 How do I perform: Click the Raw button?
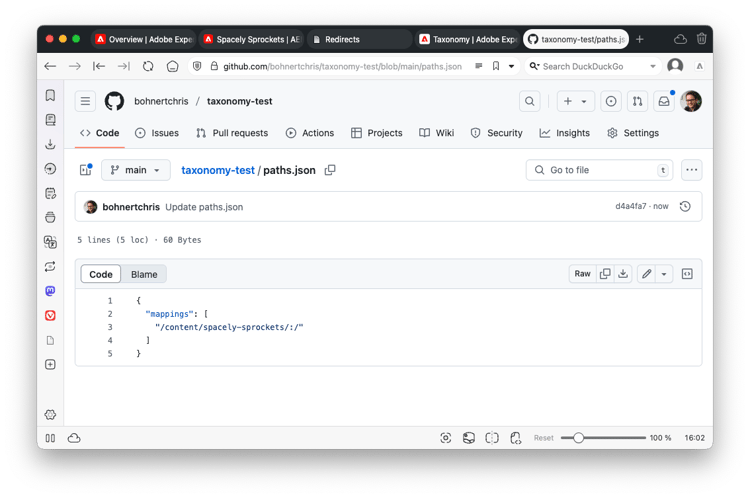click(x=582, y=274)
